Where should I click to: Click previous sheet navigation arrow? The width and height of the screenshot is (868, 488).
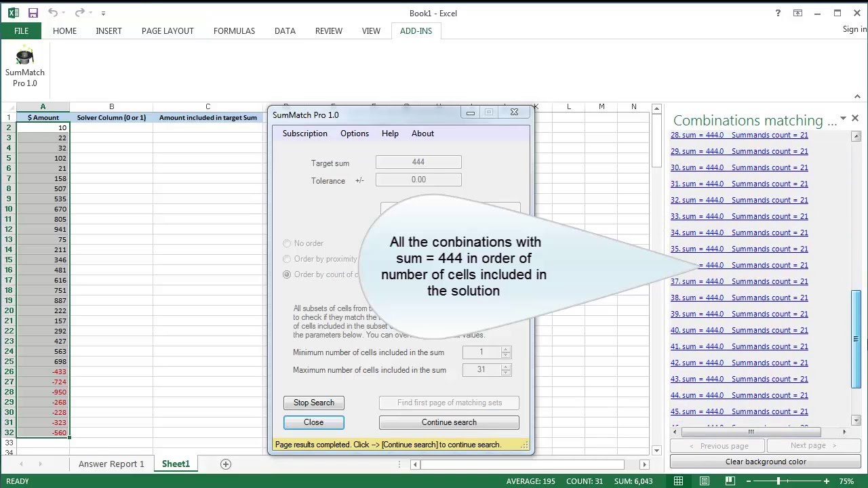[x=21, y=464]
